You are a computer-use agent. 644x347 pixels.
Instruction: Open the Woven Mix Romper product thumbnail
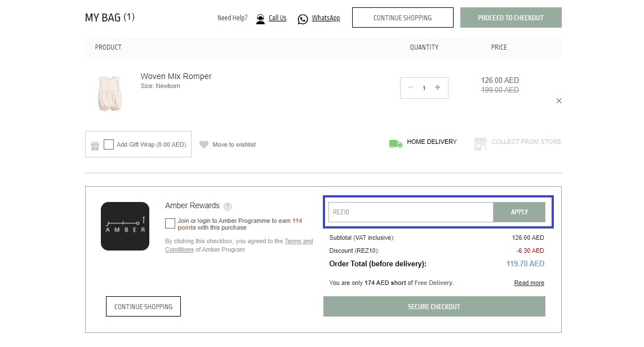click(109, 93)
